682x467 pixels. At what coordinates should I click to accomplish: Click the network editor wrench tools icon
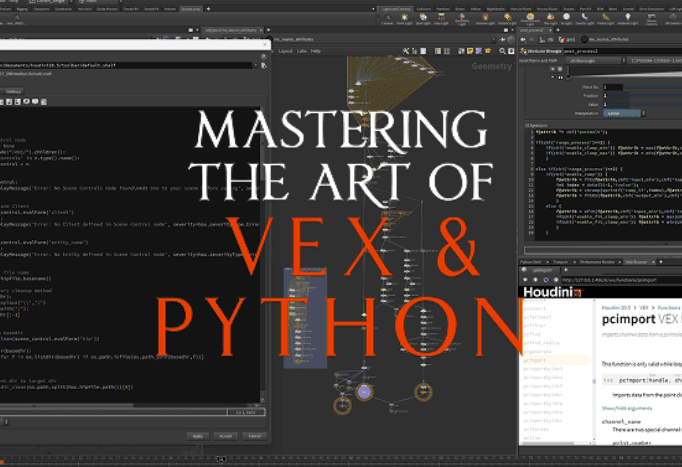(x=405, y=51)
